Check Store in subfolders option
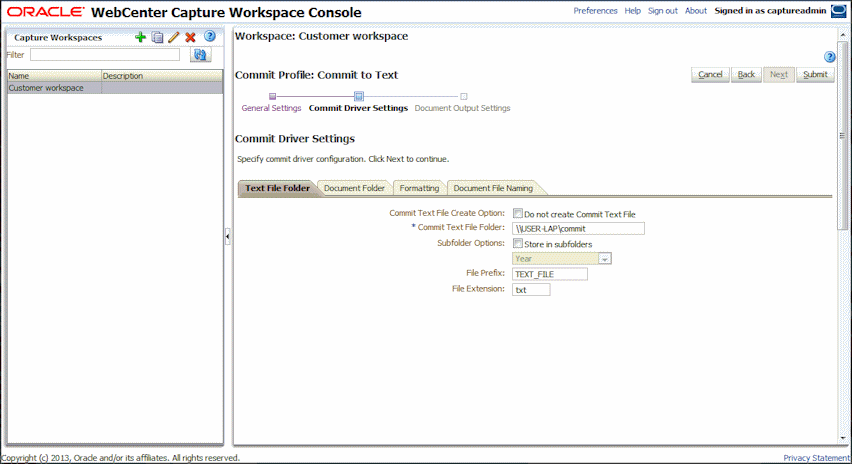Image resolution: width=852 pixels, height=464 pixels. [x=518, y=243]
